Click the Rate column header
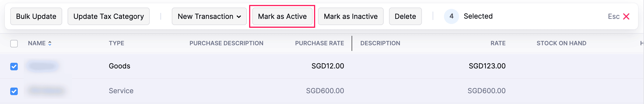This screenshot has width=644, height=104. pyautogui.click(x=498, y=43)
